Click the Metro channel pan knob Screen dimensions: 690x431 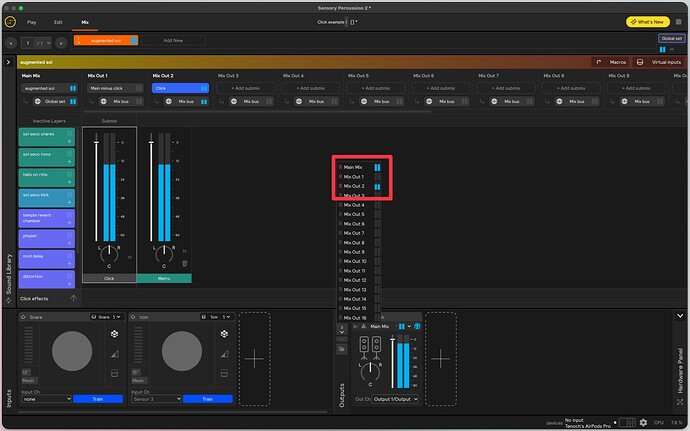(x=164, y=253)
